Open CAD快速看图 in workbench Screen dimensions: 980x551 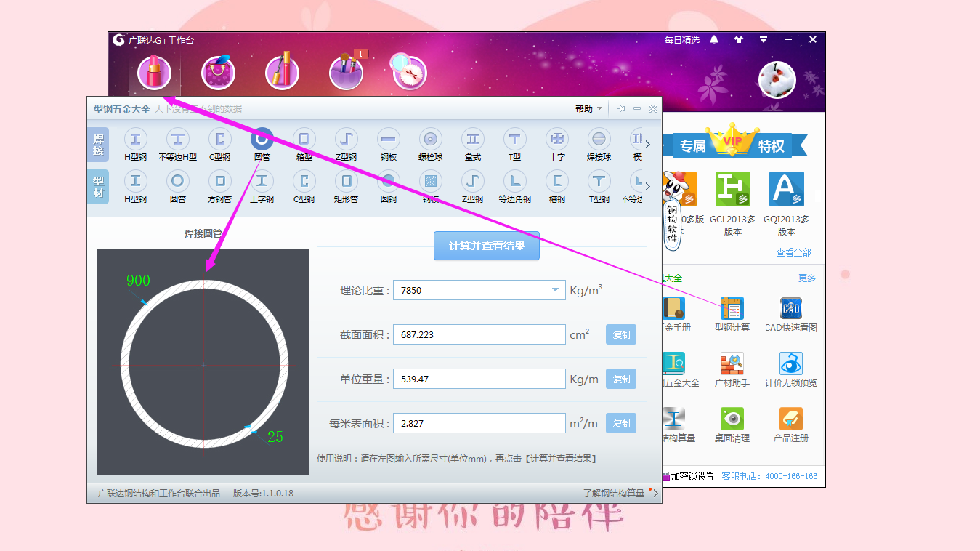click(x=791, y=314)
